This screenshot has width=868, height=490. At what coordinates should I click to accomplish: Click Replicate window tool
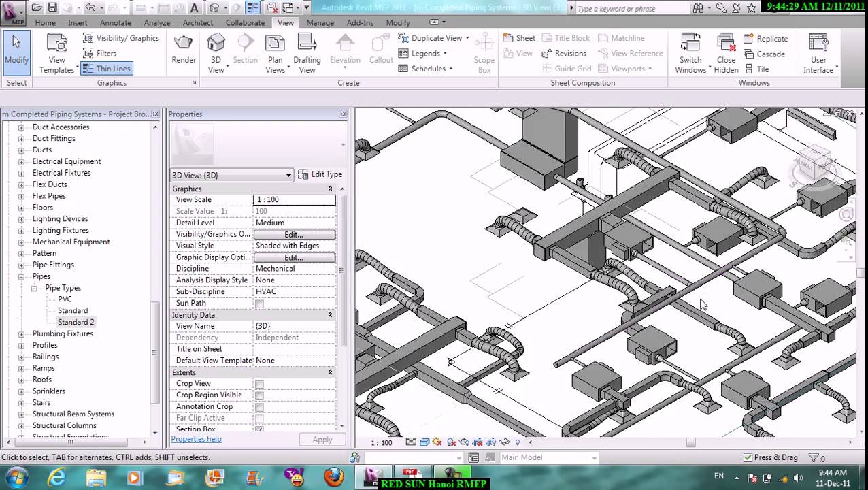[x=766, y=39]
